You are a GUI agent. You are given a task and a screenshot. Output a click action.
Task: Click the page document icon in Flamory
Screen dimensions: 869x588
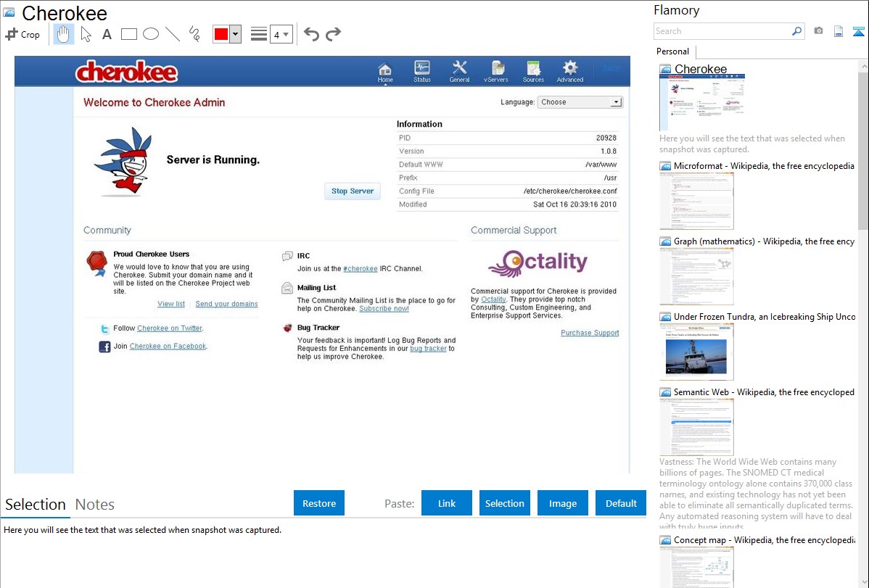[x=839, y=31]
